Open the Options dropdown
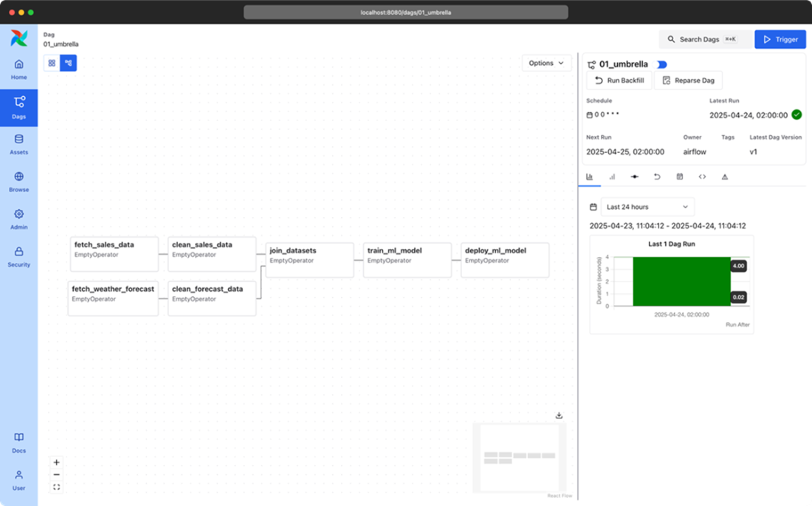This screenshot has width=812, height=506. pyautogui.click(x=546, y=63)
